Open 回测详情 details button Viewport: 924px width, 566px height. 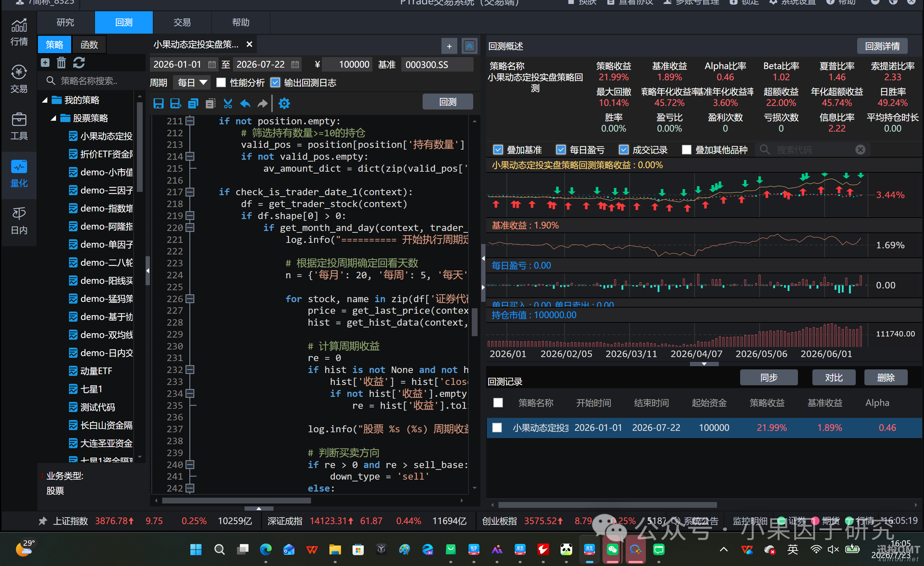(882, 46)
